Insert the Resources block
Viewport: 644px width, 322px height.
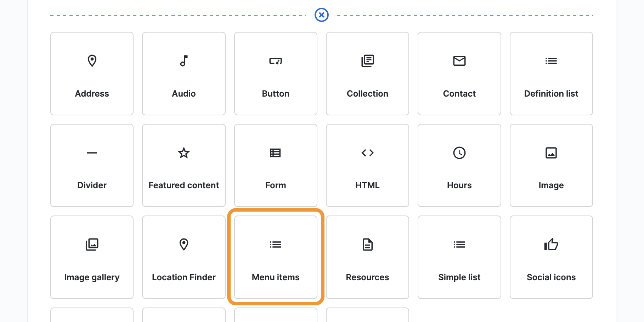(x=367, y=257)
